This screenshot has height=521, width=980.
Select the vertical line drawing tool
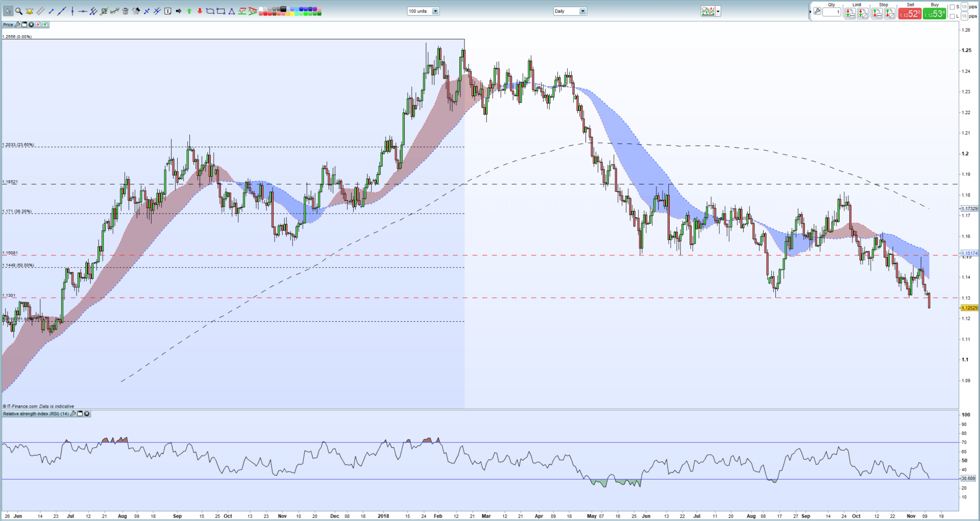(x=72, y=11)
